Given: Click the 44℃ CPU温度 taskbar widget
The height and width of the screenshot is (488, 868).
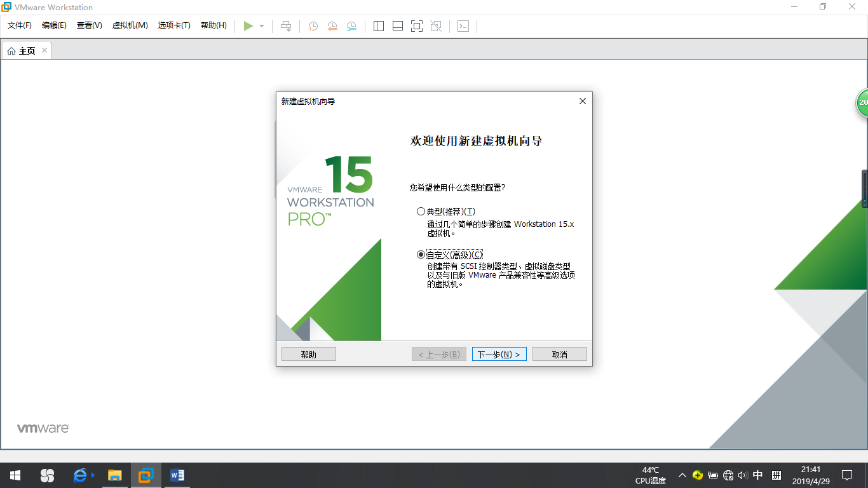Looking at the screenshot, I should (651, 475).
